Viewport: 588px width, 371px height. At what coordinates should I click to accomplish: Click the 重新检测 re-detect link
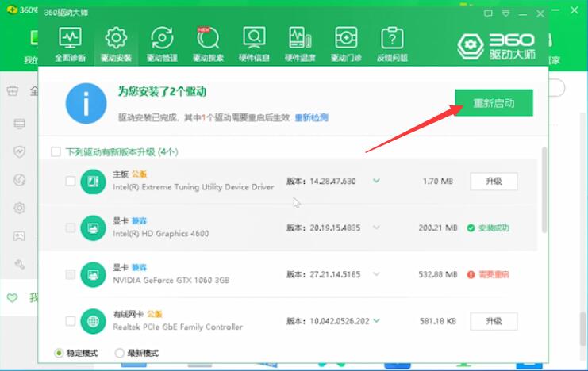(311, 117)
